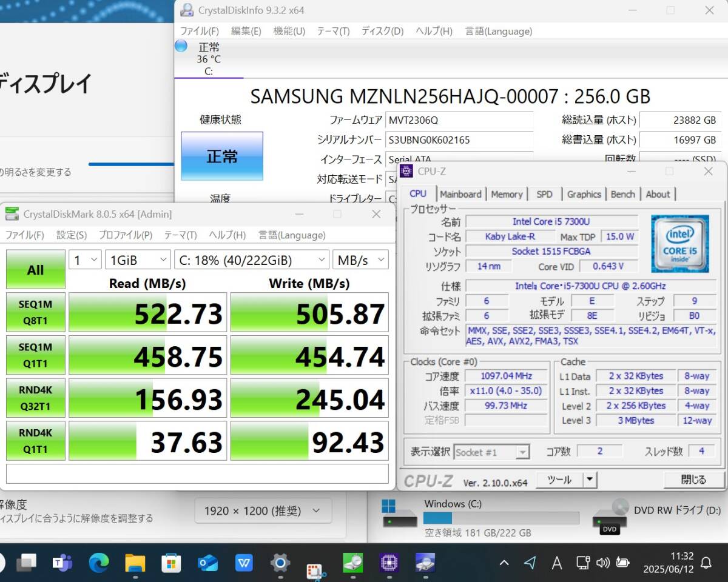
Task: Open the test count dropdown showing 1
Action: (85, 260)
